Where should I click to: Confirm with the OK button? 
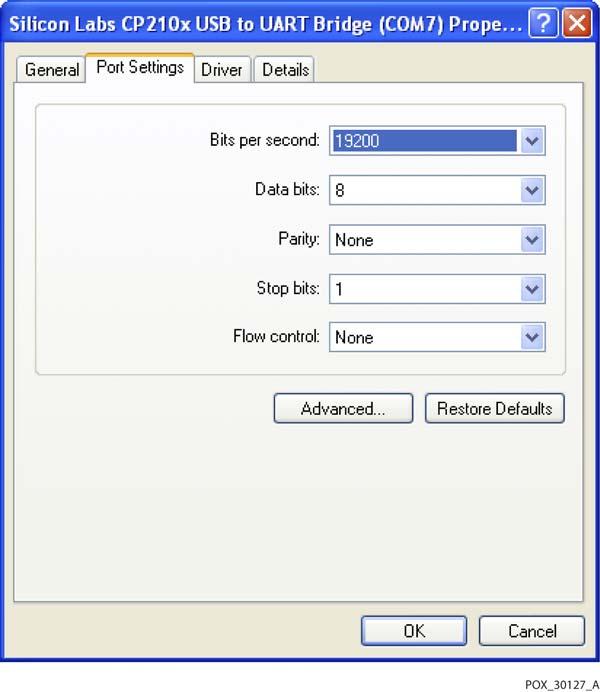tap(414, 631)
